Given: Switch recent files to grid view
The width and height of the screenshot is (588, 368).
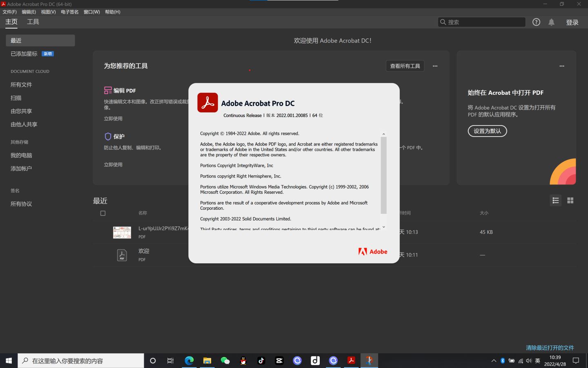Looking at the screenshot, I should coord(570,200).
